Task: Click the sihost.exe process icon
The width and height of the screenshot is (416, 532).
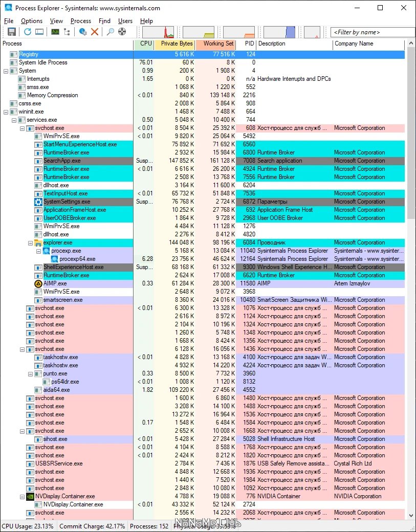Action: tap(38, 439)
